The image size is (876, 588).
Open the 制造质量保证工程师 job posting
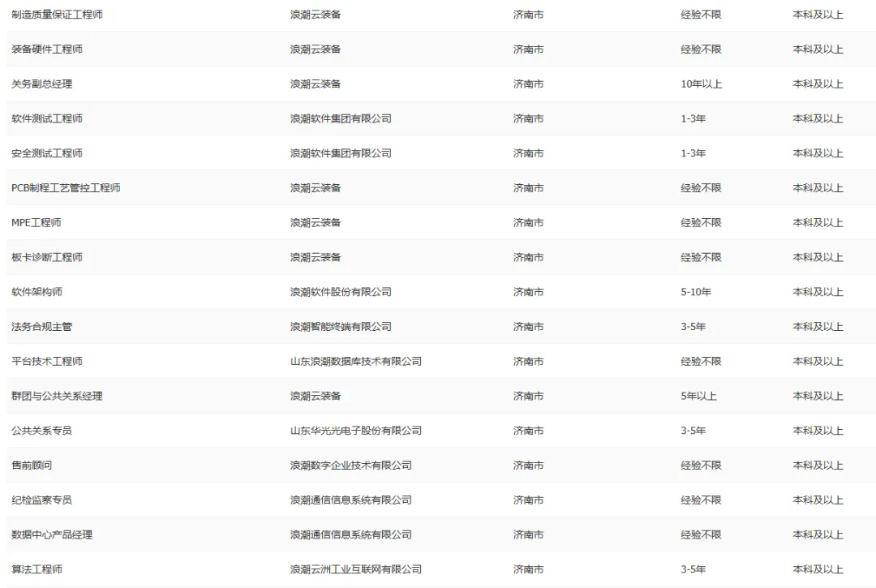pyautogui.click(x=57, y=15)
